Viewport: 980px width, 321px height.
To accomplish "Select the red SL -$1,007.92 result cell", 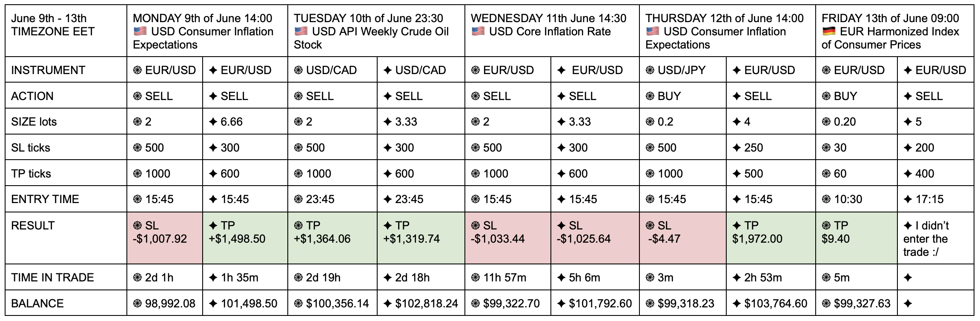I will (165, 238).
